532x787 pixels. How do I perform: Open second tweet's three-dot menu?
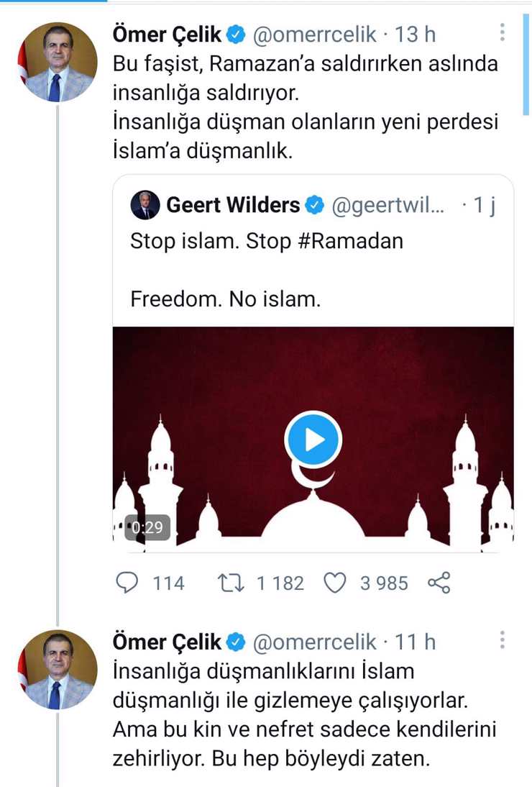tap(502, 640)
